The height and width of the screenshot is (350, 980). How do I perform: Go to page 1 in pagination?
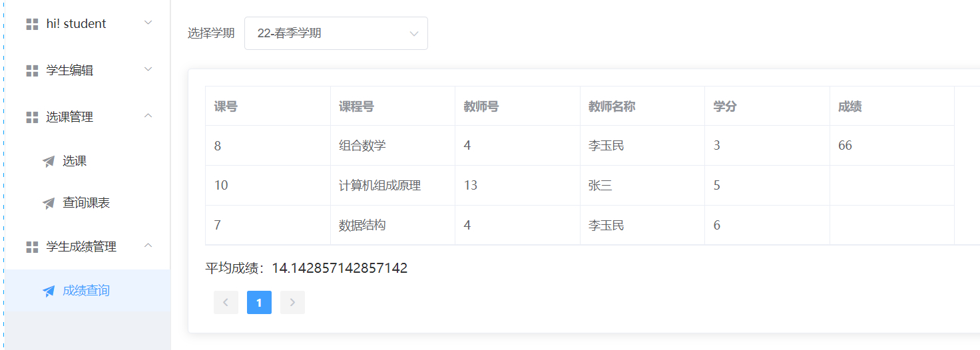tap(259, 303)
